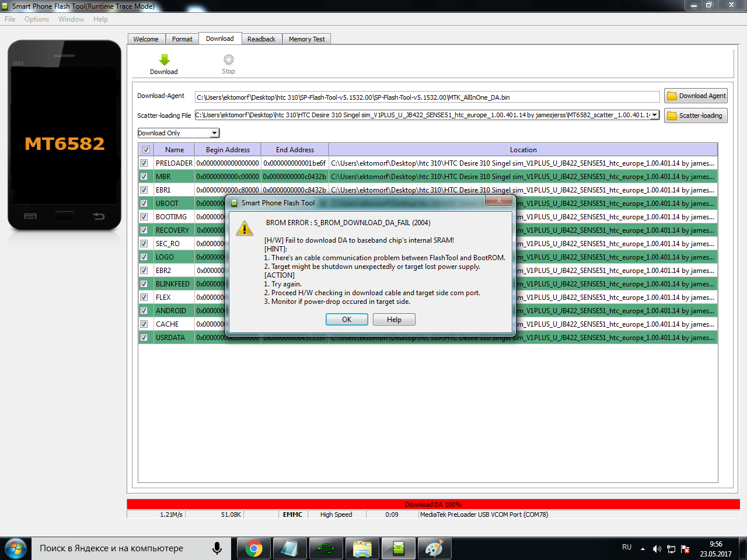Uncheck the RECOVERY checkbox
This screenshot has height=560, width=747.
144,230
